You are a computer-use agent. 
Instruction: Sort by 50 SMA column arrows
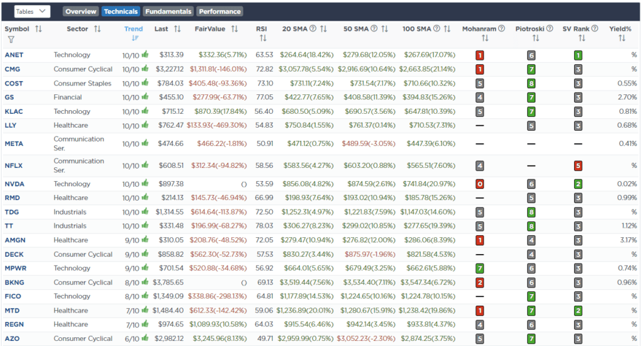click(385, 29)
